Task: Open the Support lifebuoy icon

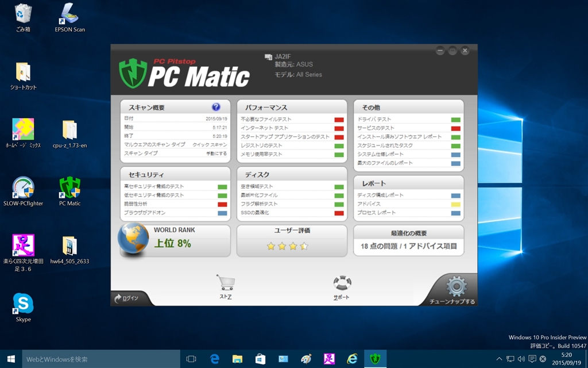Action: pos(342,283)
